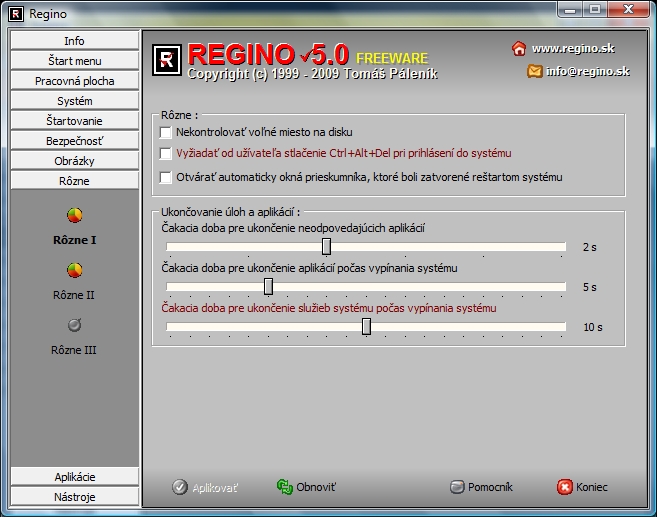Click 'Čakacia doba pre ukončenie neodpovedajúcich aplikácií' label

293,228
